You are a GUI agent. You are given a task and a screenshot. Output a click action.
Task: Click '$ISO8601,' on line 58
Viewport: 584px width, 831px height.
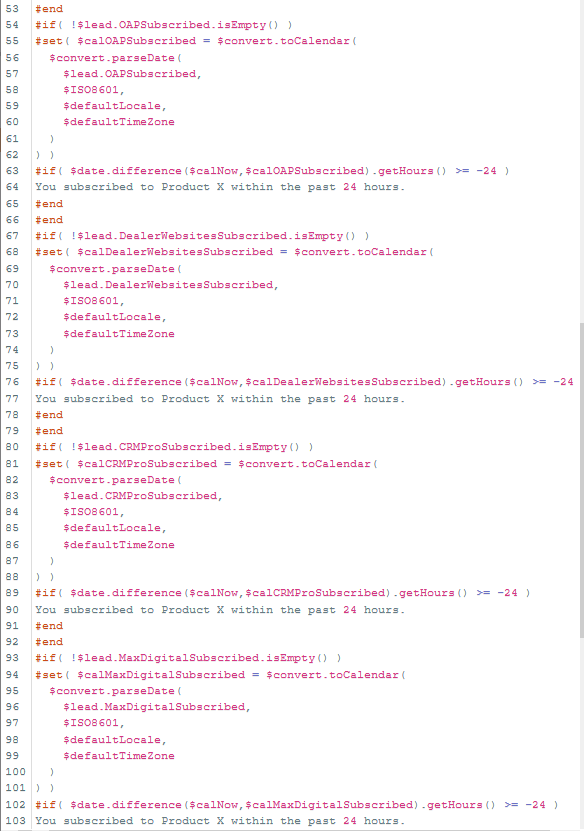(94, 90)
